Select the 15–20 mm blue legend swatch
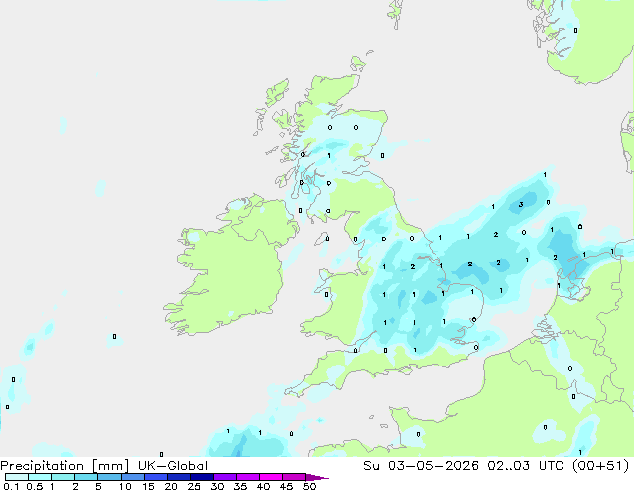Screen dimensions: 634x490 coord(156,477)
